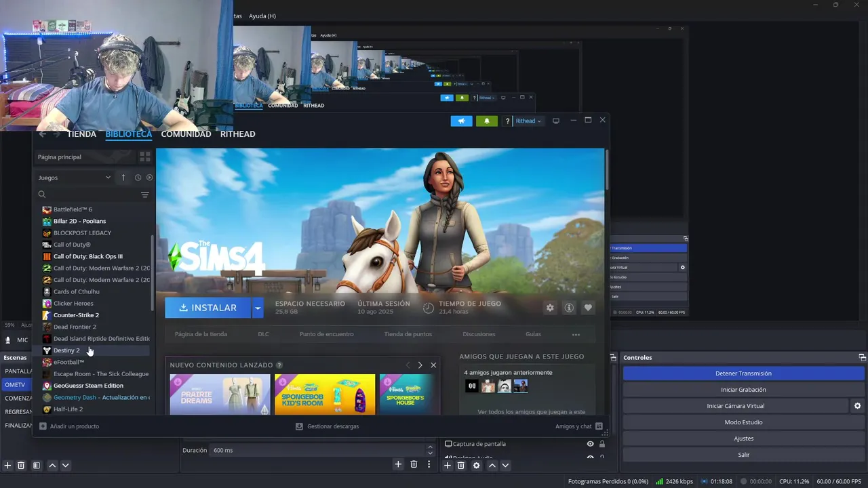Enter Steam Big Picture mode monitor icon
Viewport: 868px width, 488px height.
pyautogui.click(x=556, y=121)
